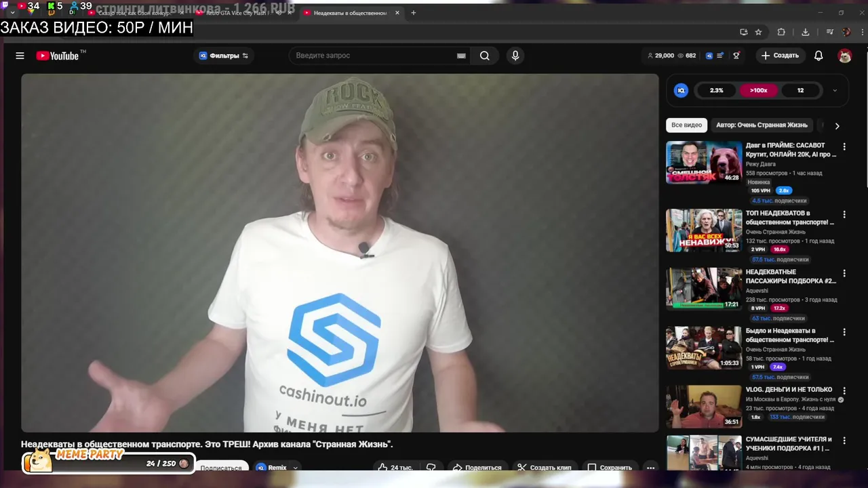Open the vidIQ playlist icon in header

(x=719, y=56)
